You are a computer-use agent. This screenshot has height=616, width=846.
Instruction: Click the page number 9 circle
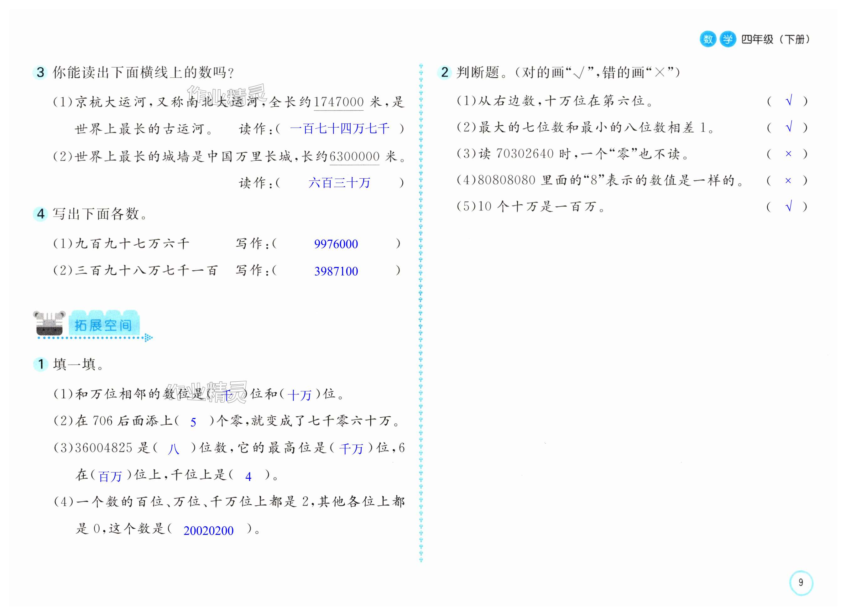click(x=801, y=582)
